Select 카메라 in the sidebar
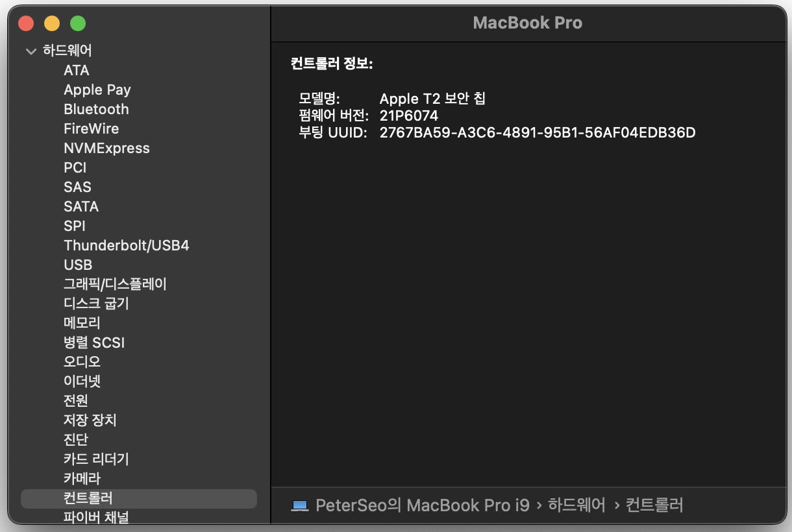The height and width of the screenshot is (532, 792). (82, 479)
